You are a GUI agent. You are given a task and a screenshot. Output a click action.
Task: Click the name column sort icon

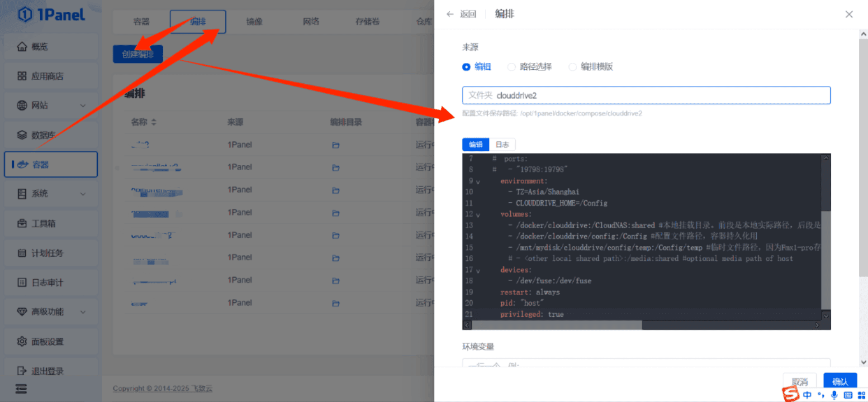coord(154,122)
